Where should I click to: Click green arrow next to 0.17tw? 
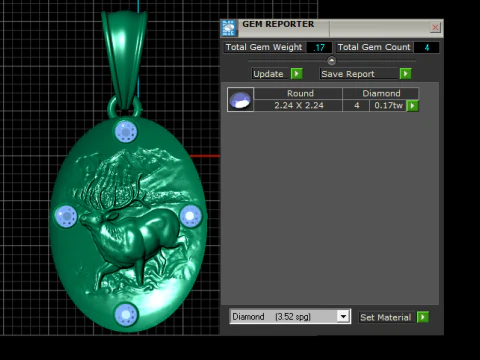(413, 106)
